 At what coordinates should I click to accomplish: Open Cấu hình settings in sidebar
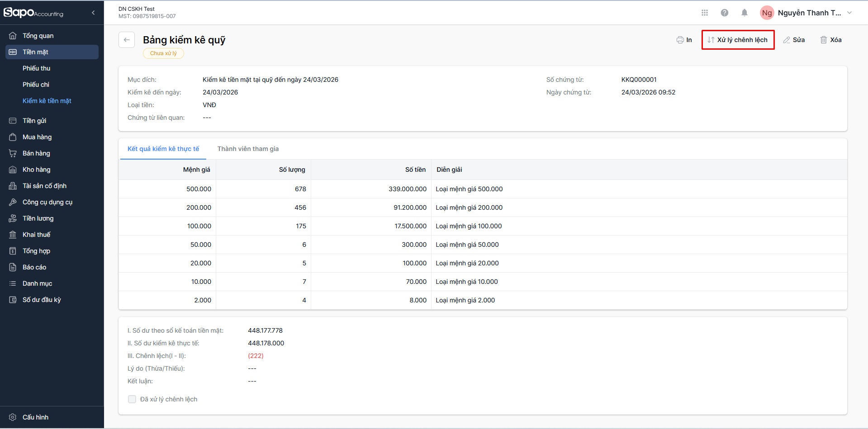pos(35,417)
